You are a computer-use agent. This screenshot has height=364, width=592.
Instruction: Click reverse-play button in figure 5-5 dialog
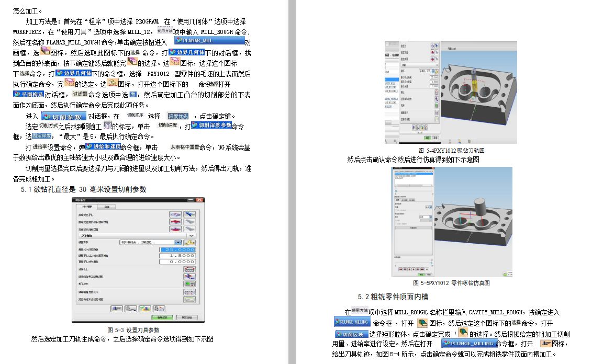[x=409, y=269]
